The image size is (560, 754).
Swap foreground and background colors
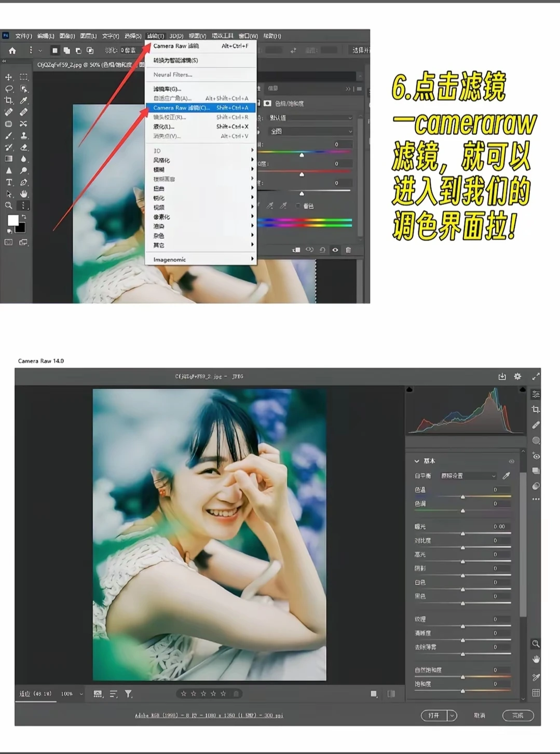point(24,217)
